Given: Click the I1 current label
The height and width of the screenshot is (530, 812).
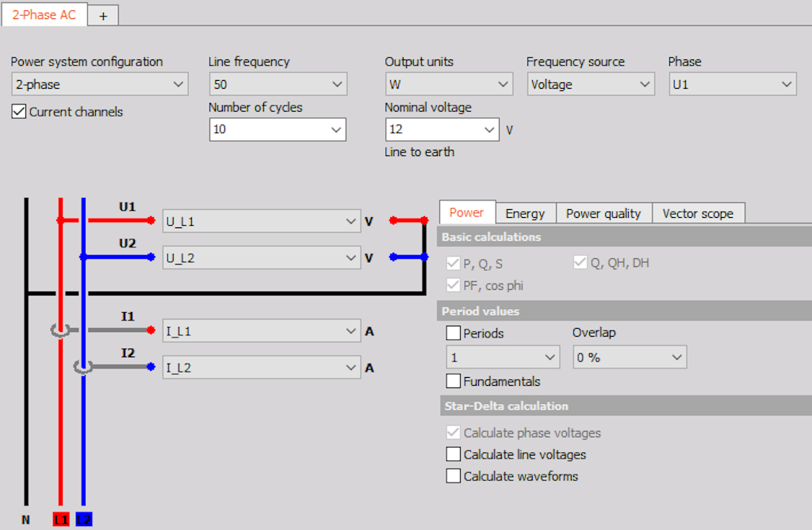Looking at the screenshot, I should pyautogui.click(x=128, y=316).
